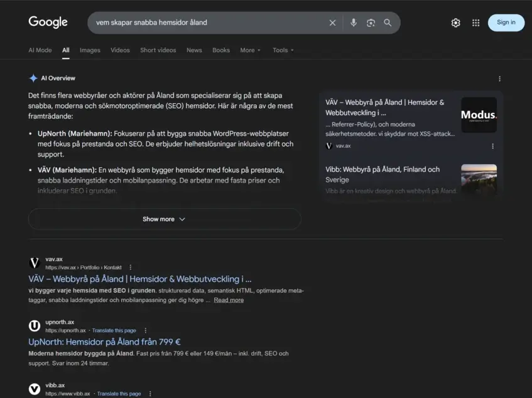Click the Vibb landscape thumbnail
The width and height of the screenshot is (532, 398).
click(479, 179)
